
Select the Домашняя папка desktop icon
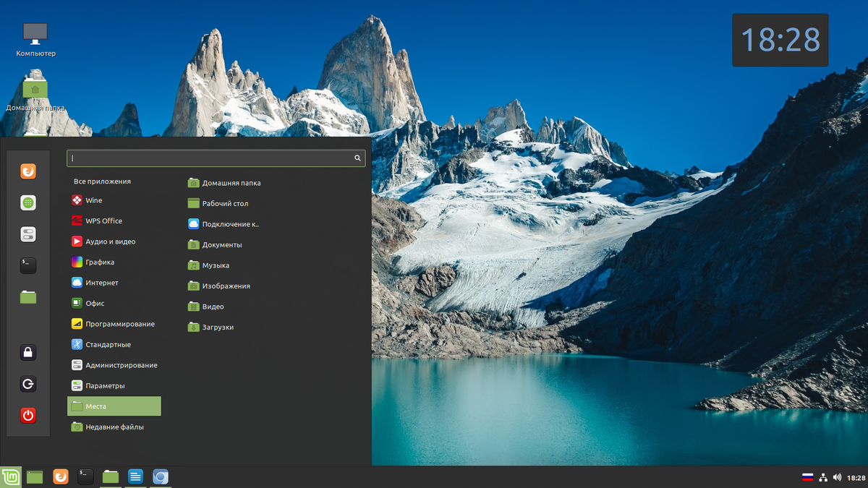click(x=35, y=94)
